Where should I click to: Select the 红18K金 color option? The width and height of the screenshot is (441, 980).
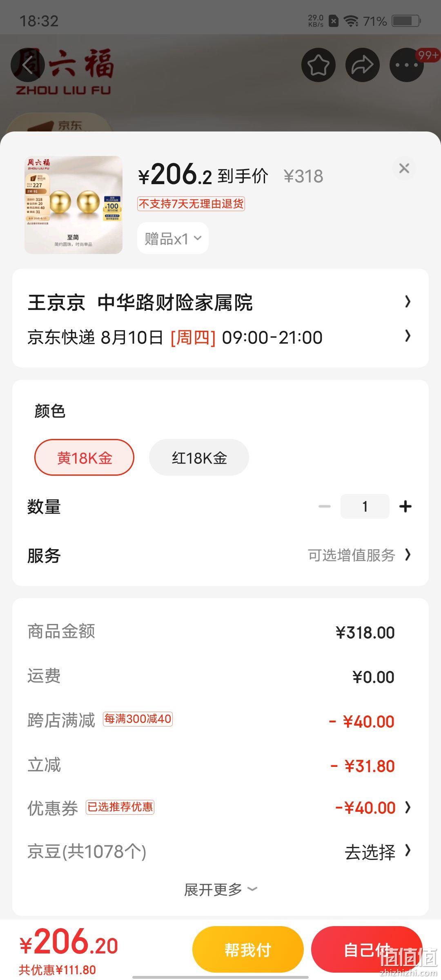tap(199, 457)
